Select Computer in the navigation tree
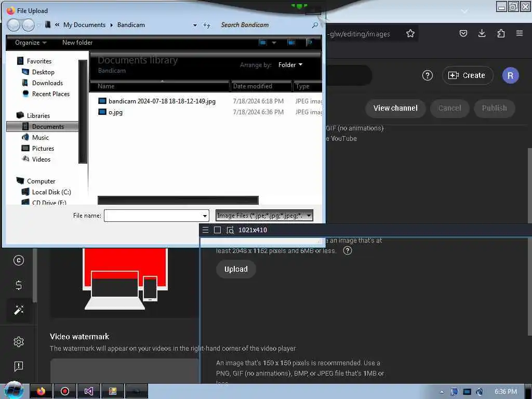The height and width of the screenshot is (399, 532). click(36, 181)
